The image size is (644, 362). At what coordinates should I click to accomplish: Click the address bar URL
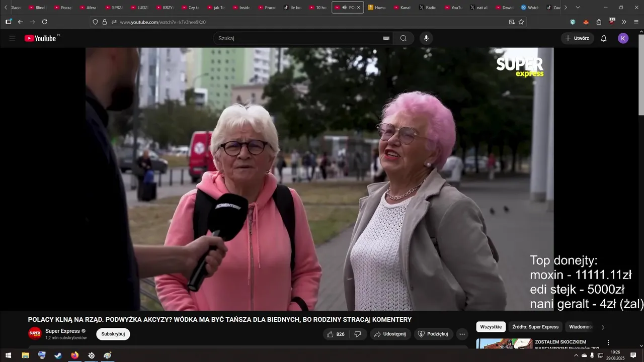pos(163,22)
